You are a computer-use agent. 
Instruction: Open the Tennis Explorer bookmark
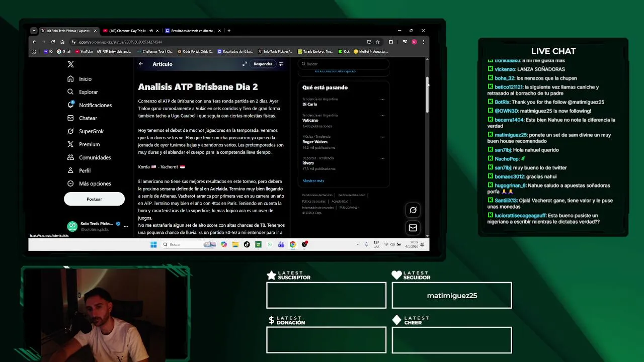(315, 51)
